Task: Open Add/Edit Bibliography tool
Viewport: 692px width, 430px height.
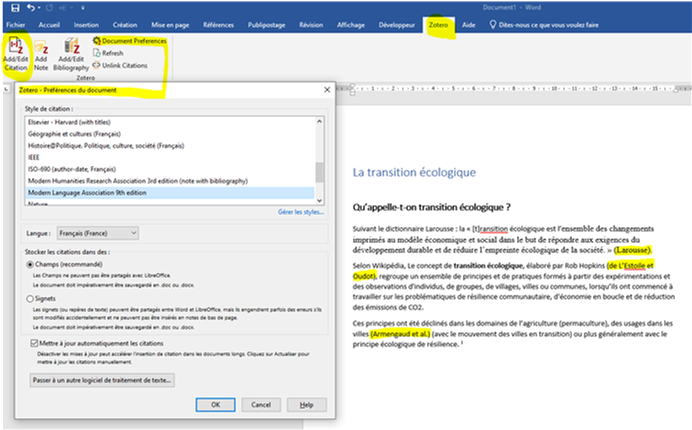Action: [71, 54]
